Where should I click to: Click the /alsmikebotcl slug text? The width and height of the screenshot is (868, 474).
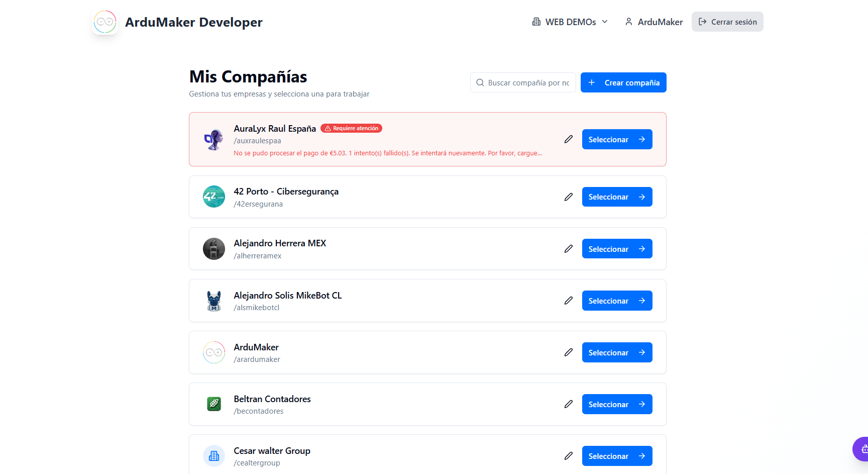256,308
